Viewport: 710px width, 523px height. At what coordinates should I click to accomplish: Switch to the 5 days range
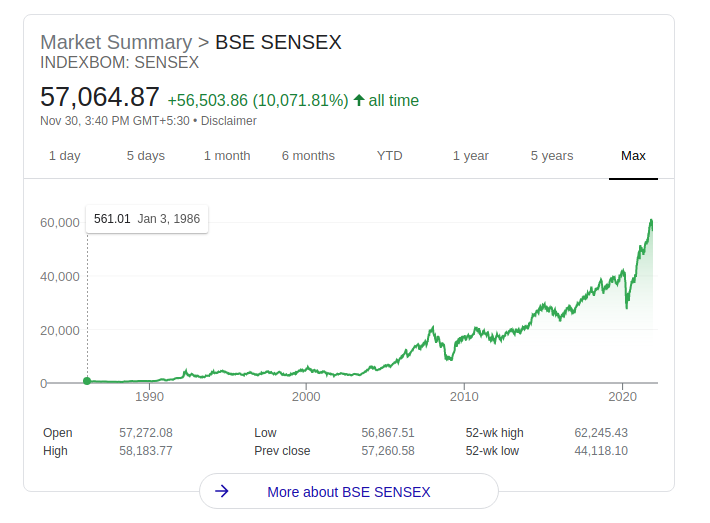[146, 156]
